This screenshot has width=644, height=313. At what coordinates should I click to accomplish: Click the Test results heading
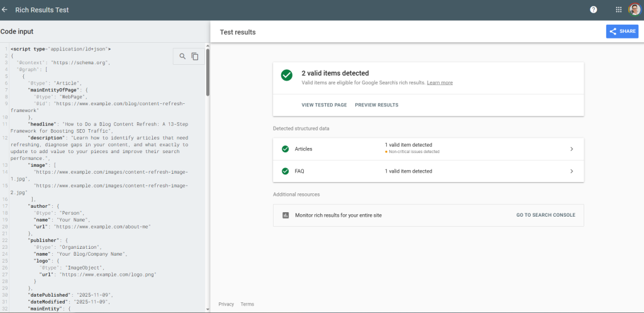point(238,32)
